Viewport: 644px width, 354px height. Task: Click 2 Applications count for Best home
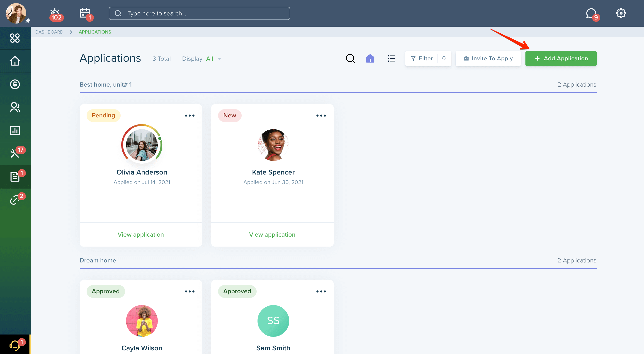pos(577,85)
